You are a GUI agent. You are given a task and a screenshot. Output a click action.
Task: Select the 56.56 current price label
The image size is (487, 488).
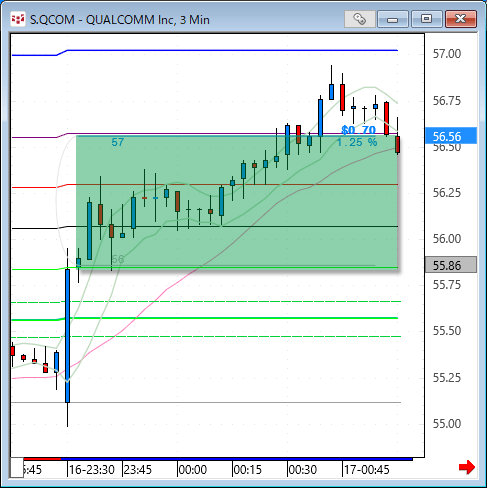451,136
